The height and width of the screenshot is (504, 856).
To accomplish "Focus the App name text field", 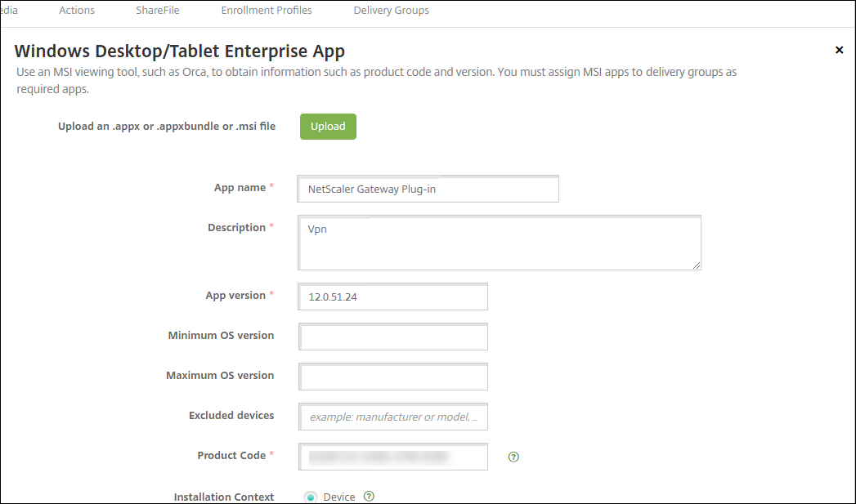I will [x=428, y=189].
